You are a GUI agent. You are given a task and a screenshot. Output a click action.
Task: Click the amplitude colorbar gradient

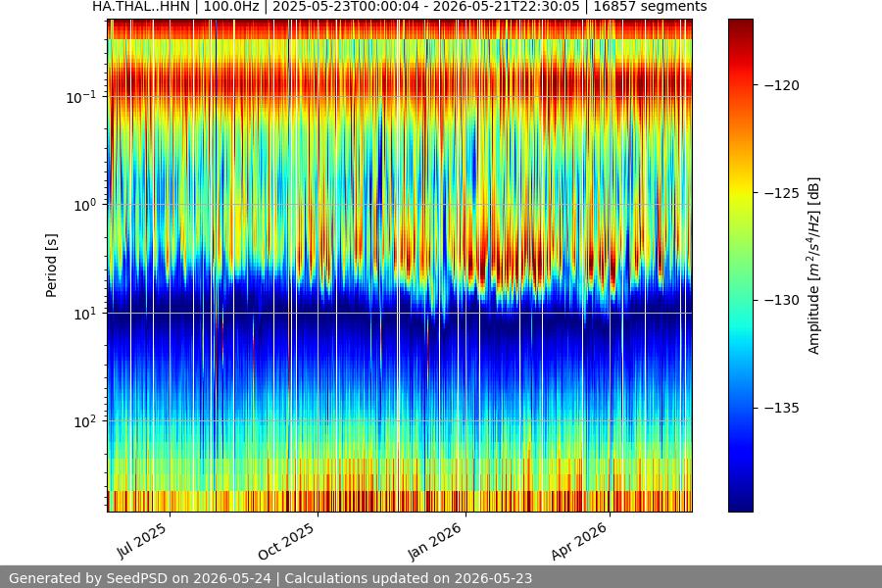click(740, 266)
